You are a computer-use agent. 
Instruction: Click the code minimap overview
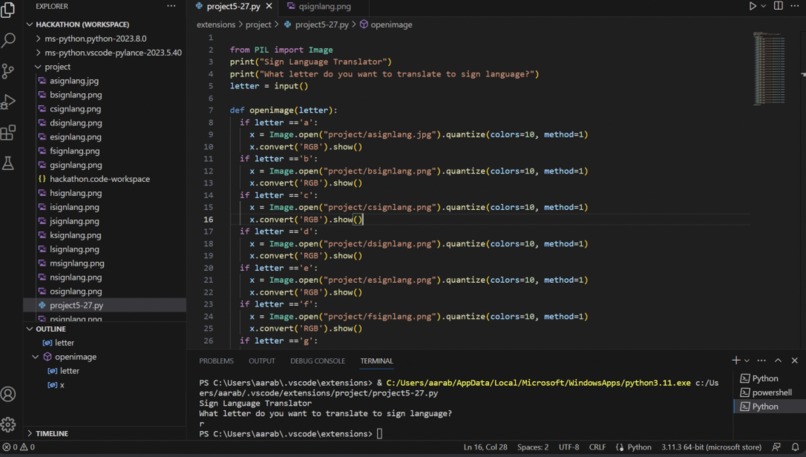769,69
